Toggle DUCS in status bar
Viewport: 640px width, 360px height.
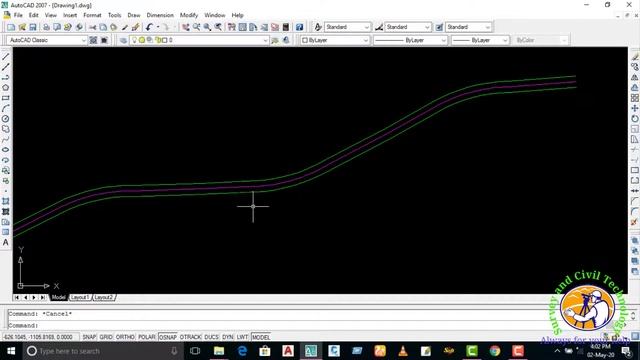click(211, 337)
